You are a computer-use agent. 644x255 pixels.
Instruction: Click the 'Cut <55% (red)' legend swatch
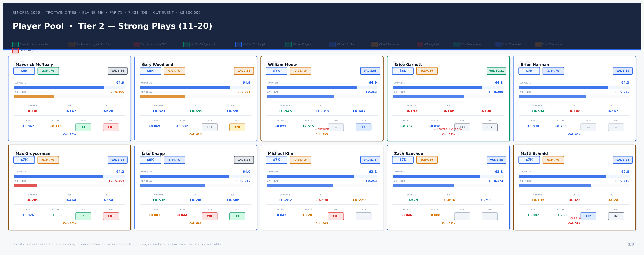pos(16,51)
